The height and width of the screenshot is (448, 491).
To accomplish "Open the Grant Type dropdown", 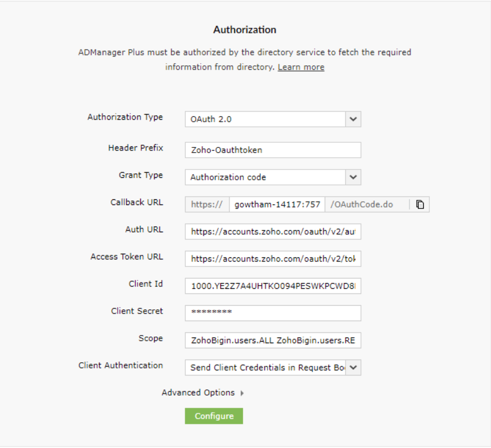I will [x=353, y=177].
